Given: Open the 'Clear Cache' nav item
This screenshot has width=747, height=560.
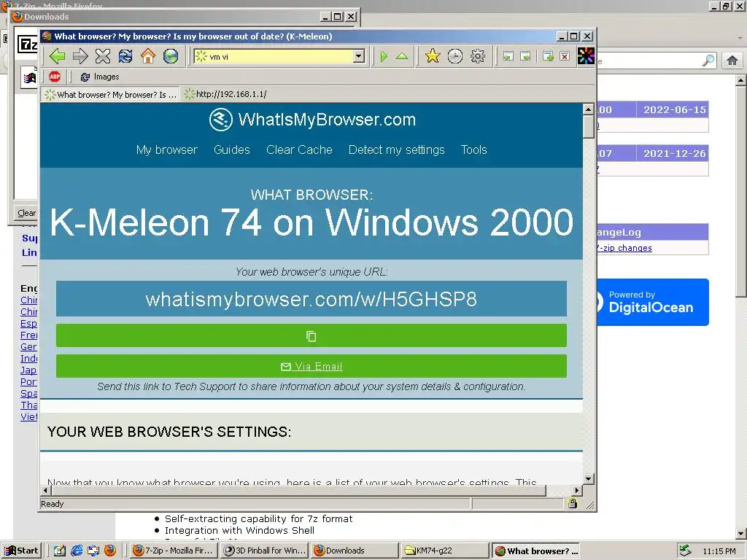Looking at the screenshot, I should pos(299,149).
